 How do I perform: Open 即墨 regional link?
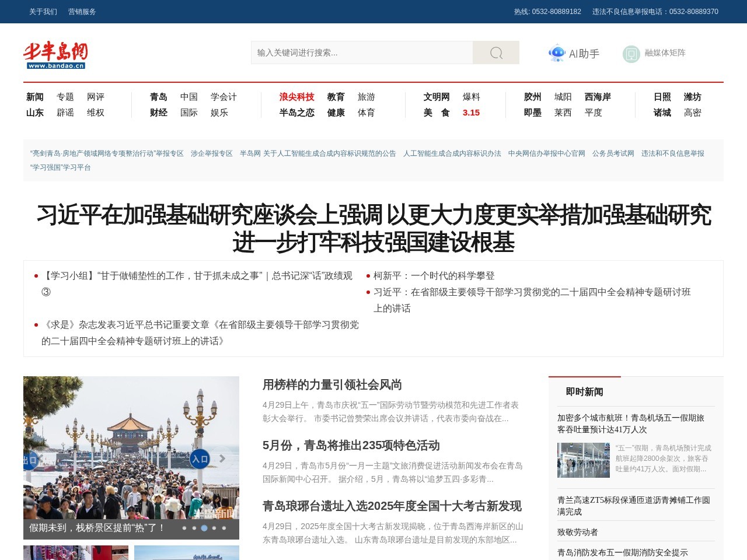[533, 113]
